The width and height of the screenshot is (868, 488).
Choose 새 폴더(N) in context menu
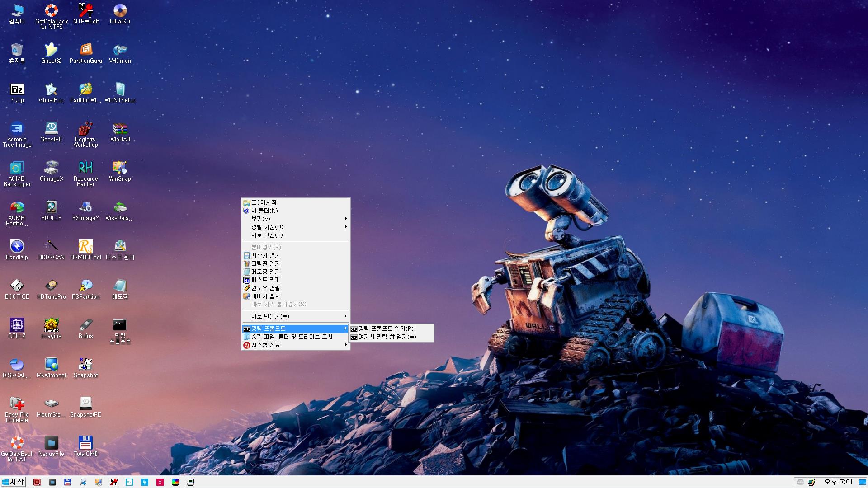(296, 211)
